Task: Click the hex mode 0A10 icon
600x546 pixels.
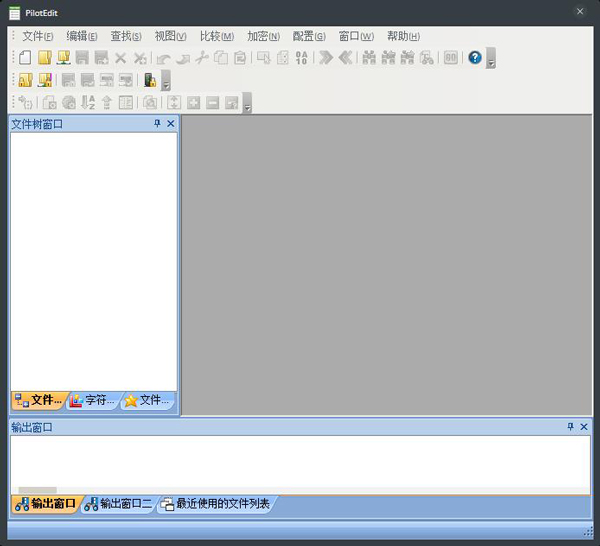Action: click(x=302, y=58)
